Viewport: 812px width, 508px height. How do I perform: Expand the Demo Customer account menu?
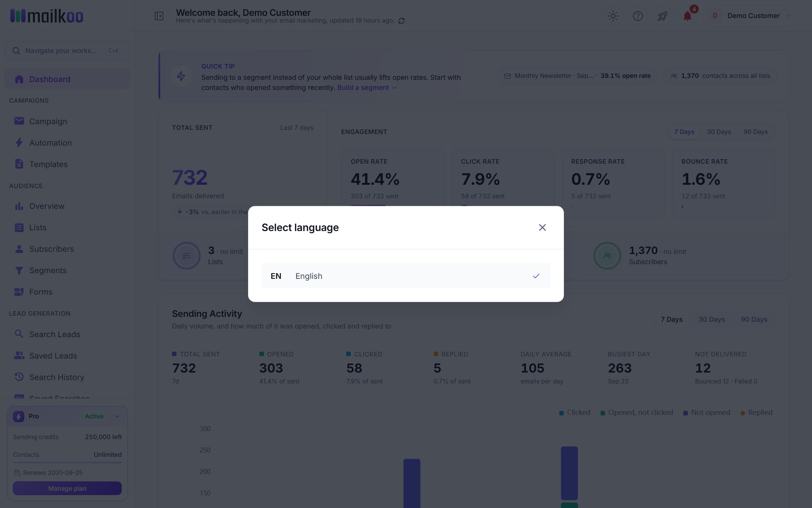(x=750, y=16)
